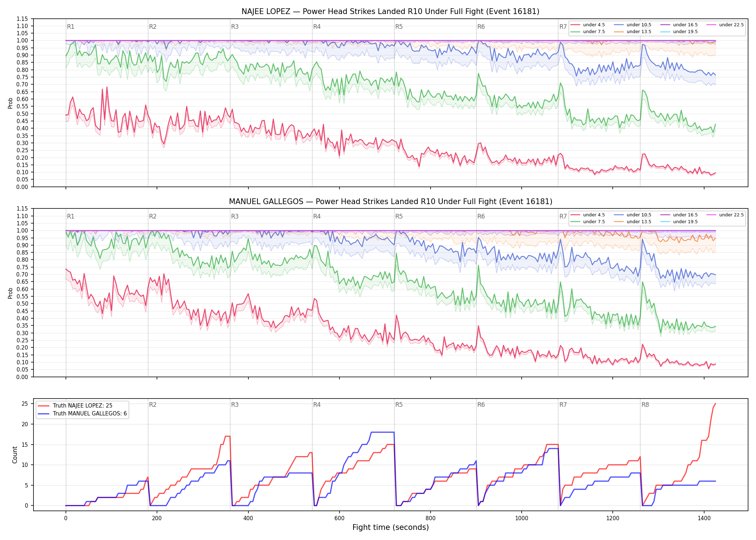Click 'Fight time (seconds)' axis label
The height and width of the screenshot is (540, 756).
[x=391, y=527]
